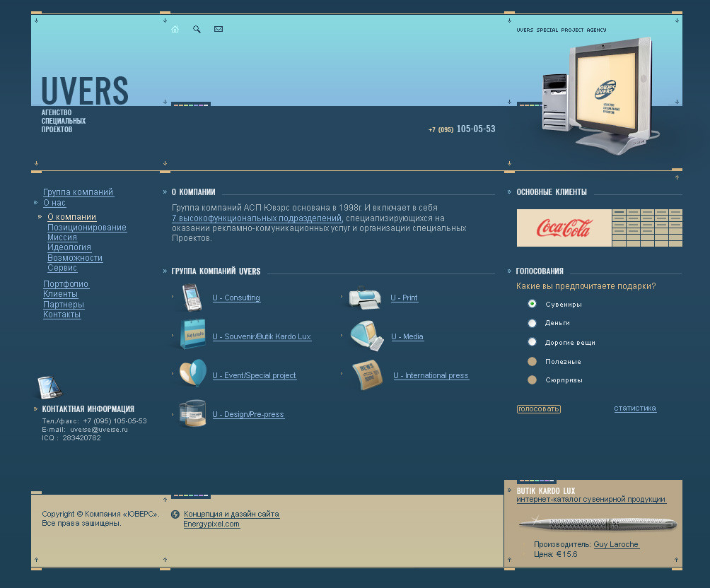Open the newspaper icon for International press
Screen dimensions: 710x588
click(x=368, y=375)
